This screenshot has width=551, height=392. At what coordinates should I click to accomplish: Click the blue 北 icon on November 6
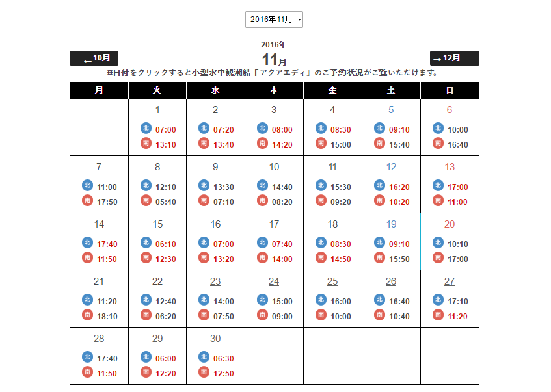click(x=438, y=128)
